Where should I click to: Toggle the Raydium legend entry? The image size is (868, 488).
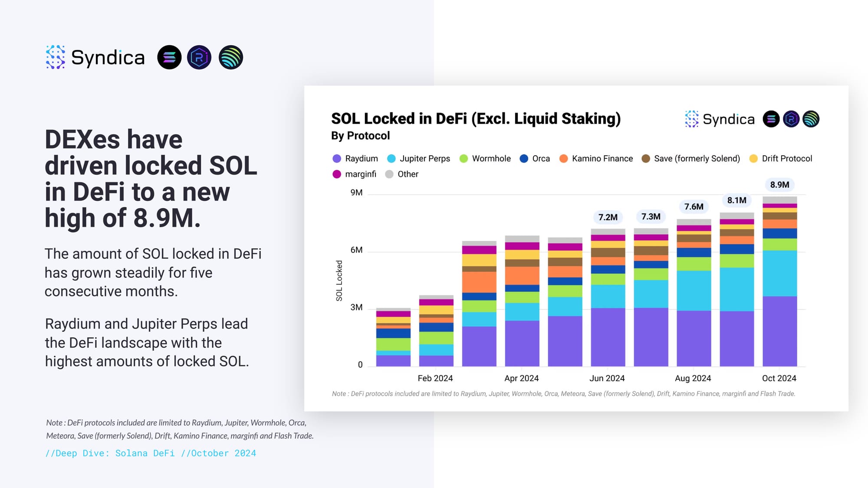(355, 159)
